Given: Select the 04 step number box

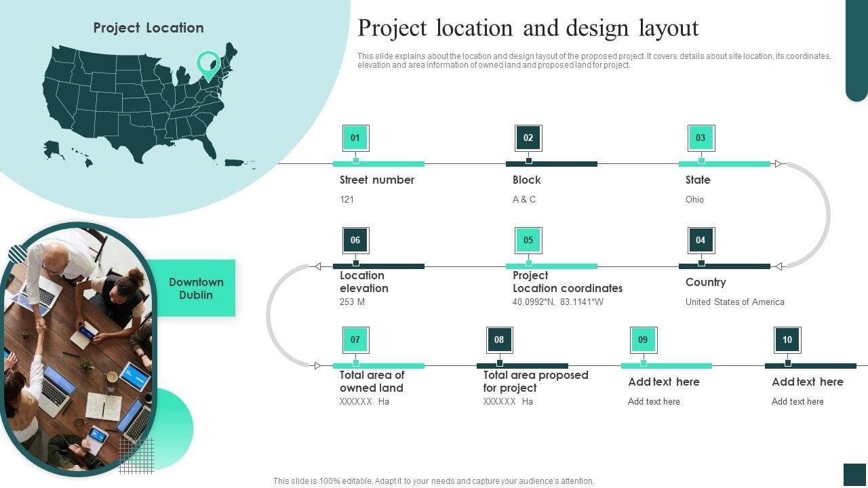Looking at the screenshot, I should click(x=701, y=240).
